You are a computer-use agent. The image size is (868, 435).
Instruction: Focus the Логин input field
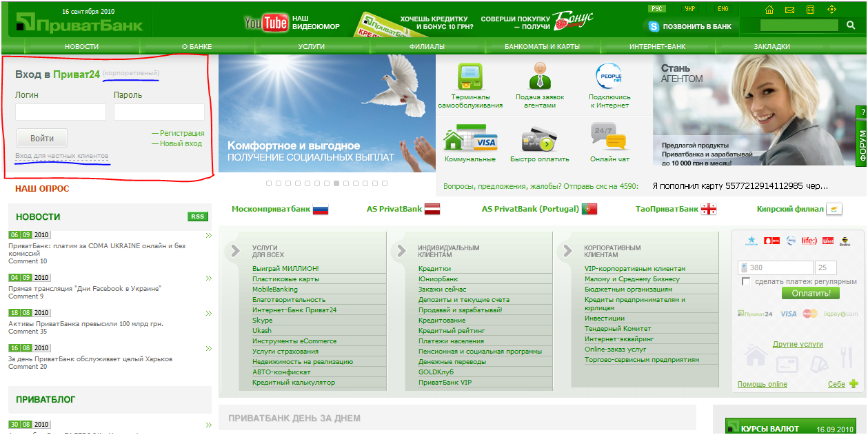tap(61, 112)
